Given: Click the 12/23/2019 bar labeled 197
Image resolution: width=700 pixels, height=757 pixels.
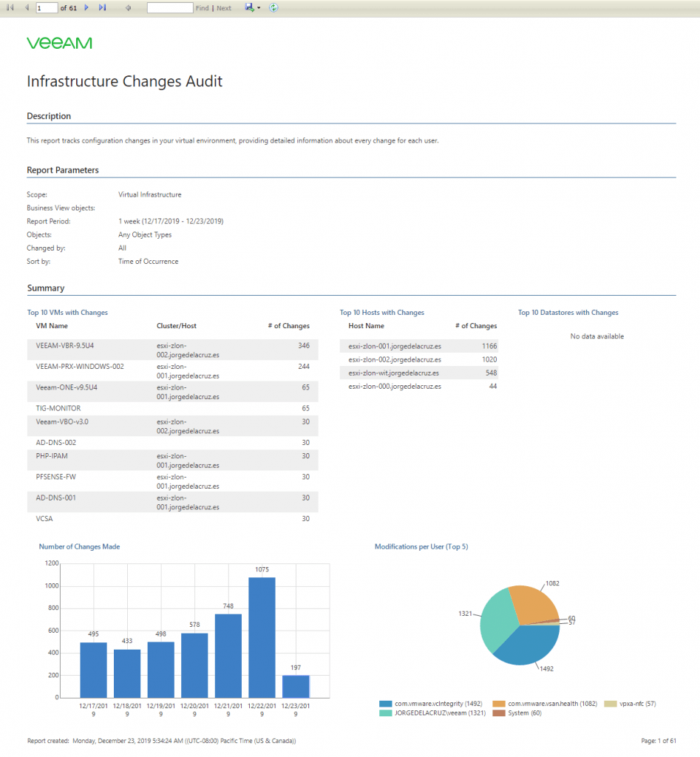Looking at the screenshot, I should [296, 687].
